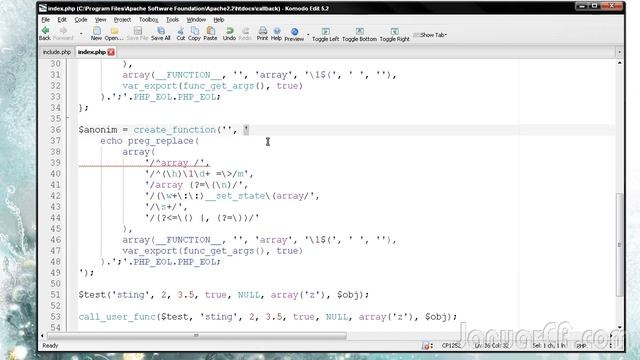The width and height of the screenshot is (640, 360).
Task: Click 'echo preg_replace(' on line 37
Action: coord(150,141)
